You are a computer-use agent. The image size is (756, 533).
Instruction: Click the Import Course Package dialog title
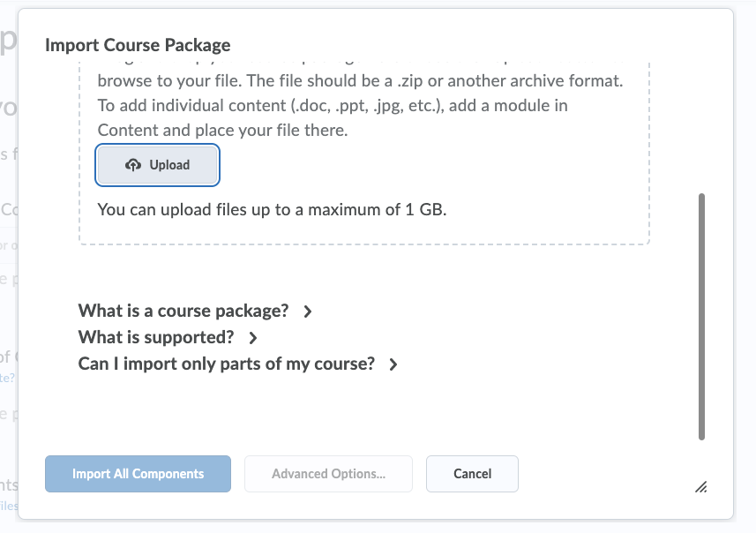pyautogui.click(x=138, y=45)
